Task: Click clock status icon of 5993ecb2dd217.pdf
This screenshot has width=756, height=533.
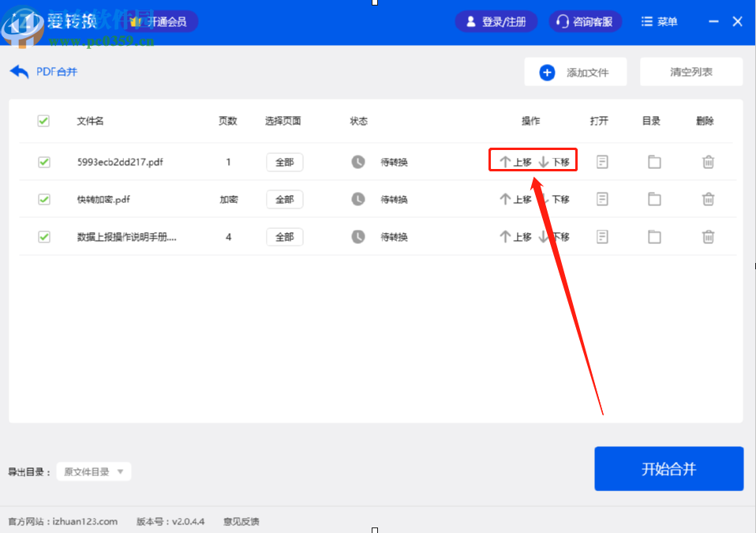Action: (x=357, y=162)
